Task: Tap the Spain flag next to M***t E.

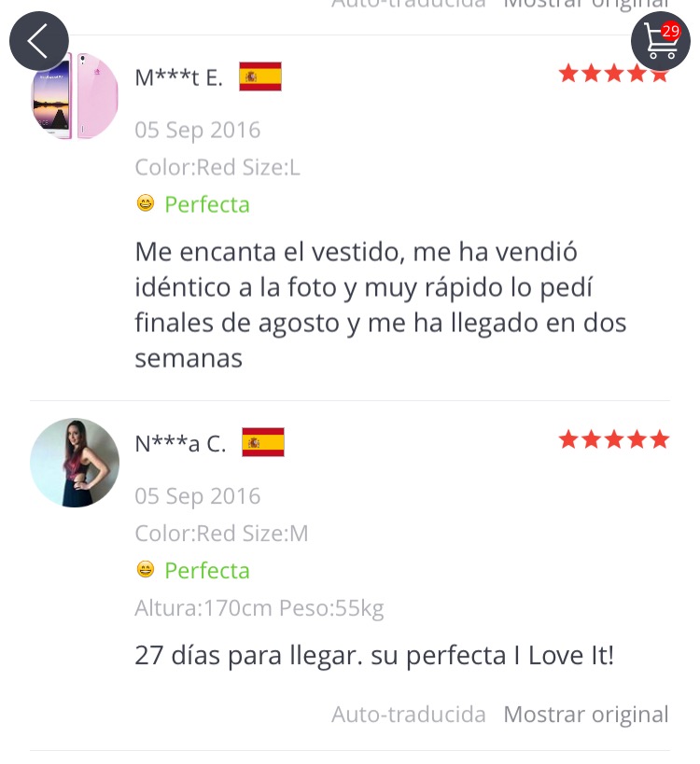Action: pyautogui.click(x=260, y=76)
